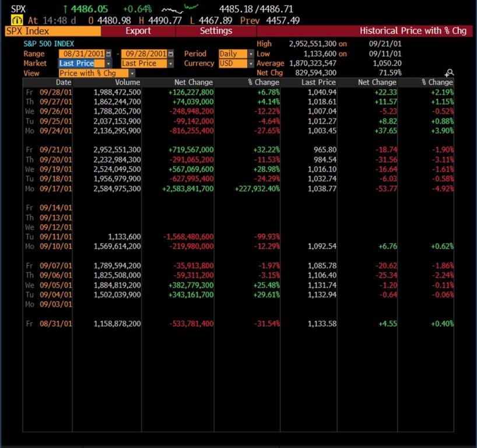Click the +227,932.40% change value
The width and height of the screenshot is (477, 448).
pyautogui.click(x=257, y=188)
